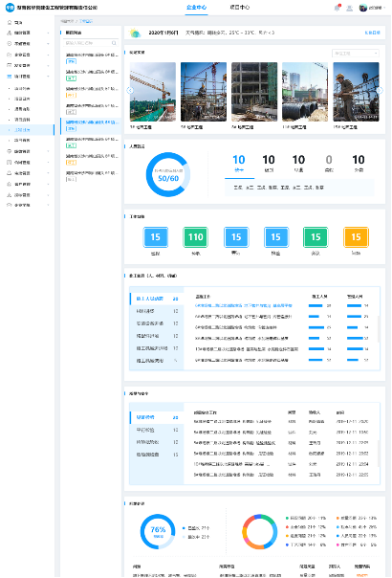Click the home icon atop the sidebar
This screenshot has height=578, width=392.
tap(10, 22)
